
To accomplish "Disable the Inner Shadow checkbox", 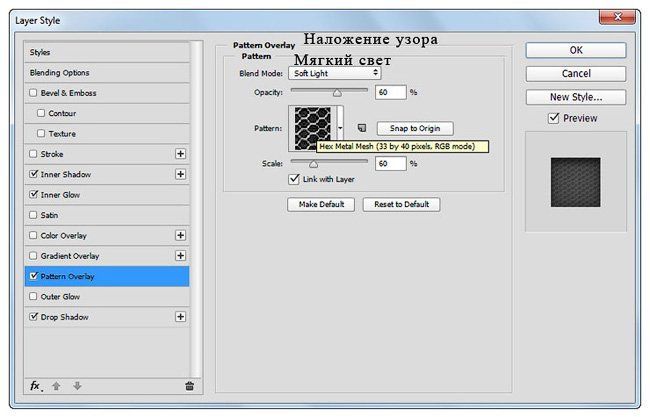I will (33, 174).
